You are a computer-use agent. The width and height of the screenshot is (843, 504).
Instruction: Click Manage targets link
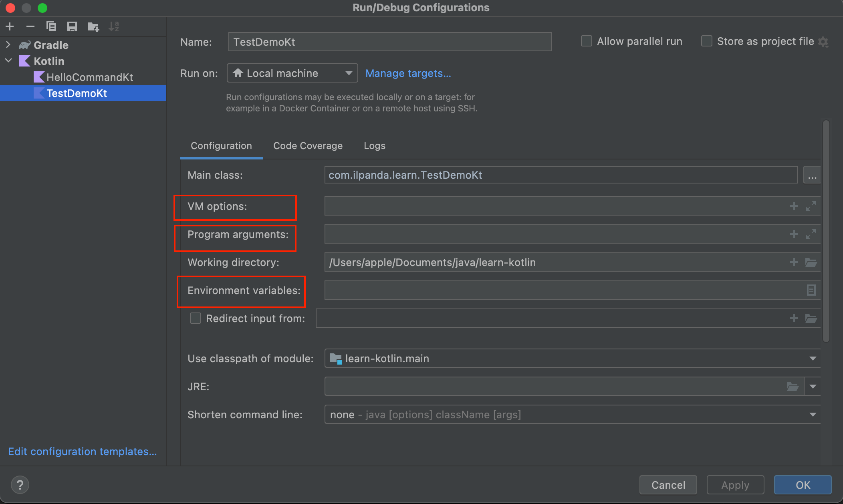pos(408,73)
